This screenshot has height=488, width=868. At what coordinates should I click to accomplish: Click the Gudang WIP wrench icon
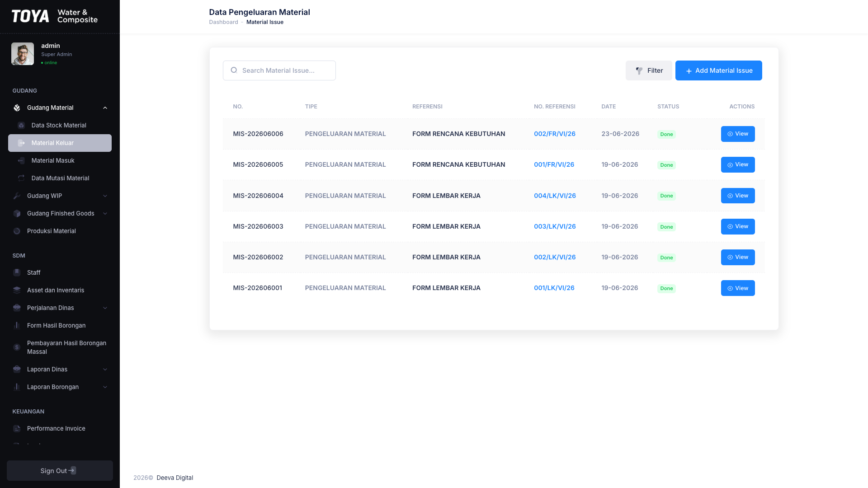tap(17, 196)
